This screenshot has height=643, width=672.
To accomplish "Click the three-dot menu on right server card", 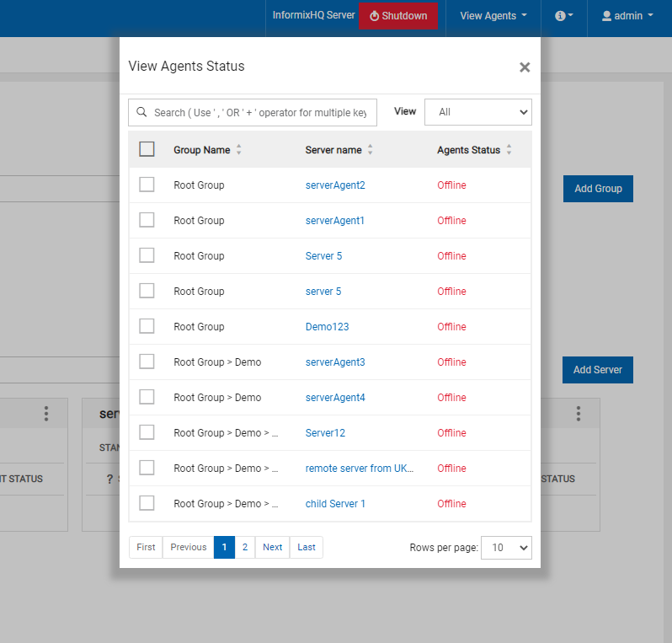I will pyautogui.click(x=579, y=414).
